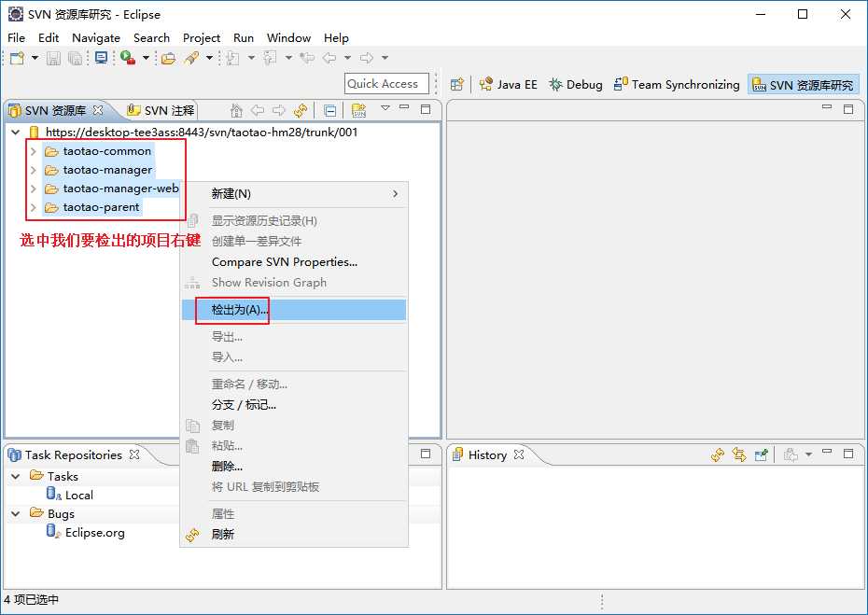Open the Navigate menu

[x=96, y=37]
